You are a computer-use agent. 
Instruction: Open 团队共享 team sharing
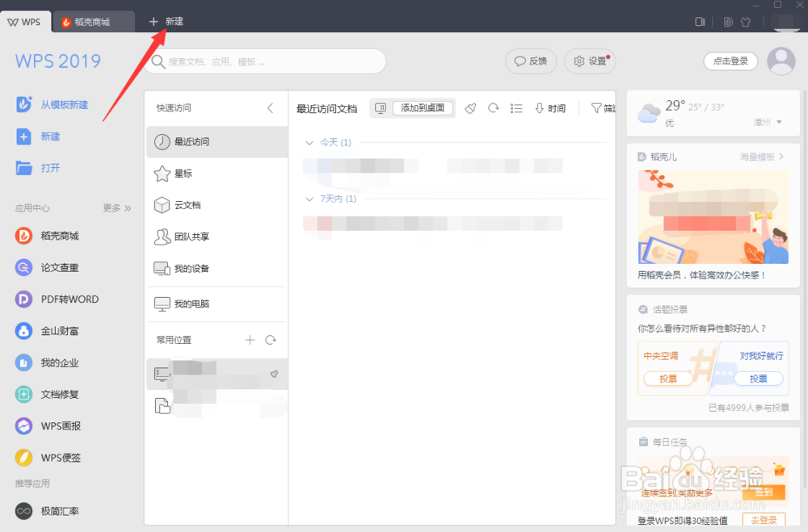coord(217,237)
